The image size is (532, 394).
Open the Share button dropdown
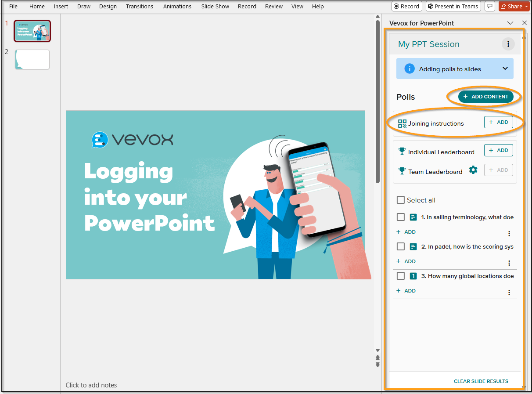(527, 7)
